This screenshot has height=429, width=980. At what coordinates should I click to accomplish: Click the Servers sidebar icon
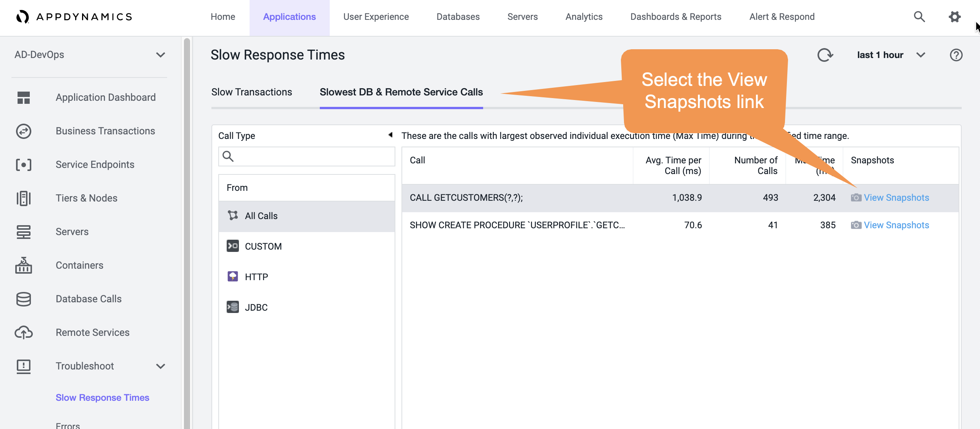(24, 232)
